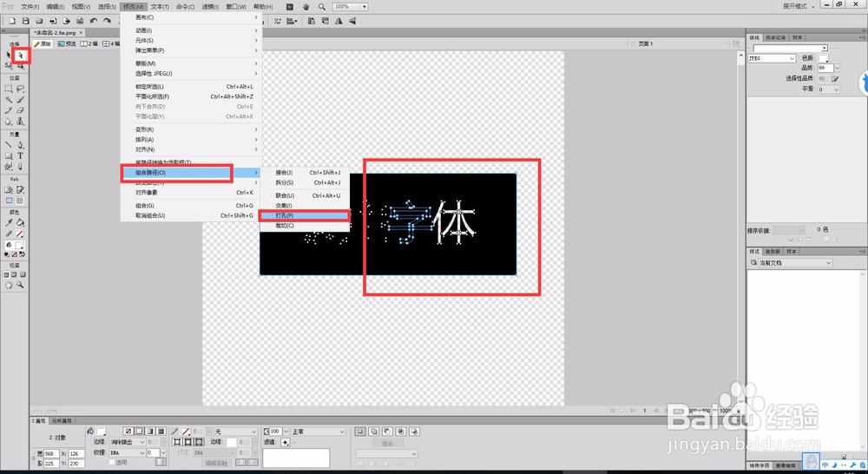
Task: Select the Slice tool
Action: pyautogui.click(x=21, y=190)
